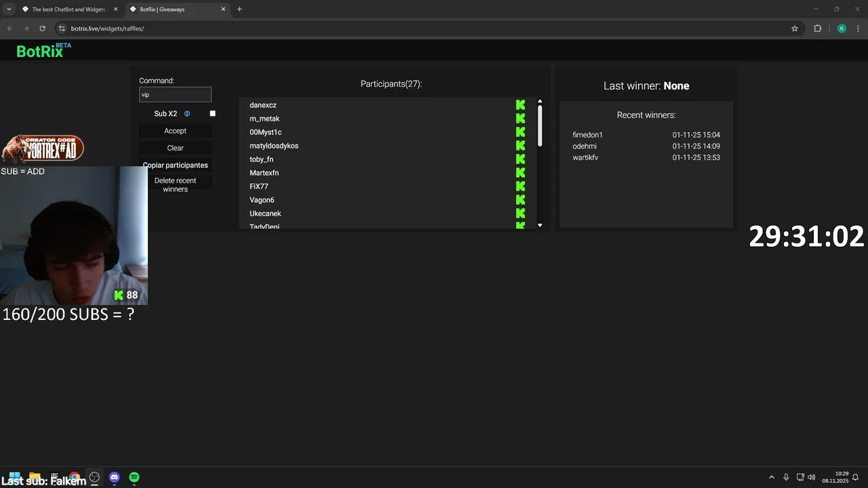Click the BotRix BETA logo

(43, 50)
